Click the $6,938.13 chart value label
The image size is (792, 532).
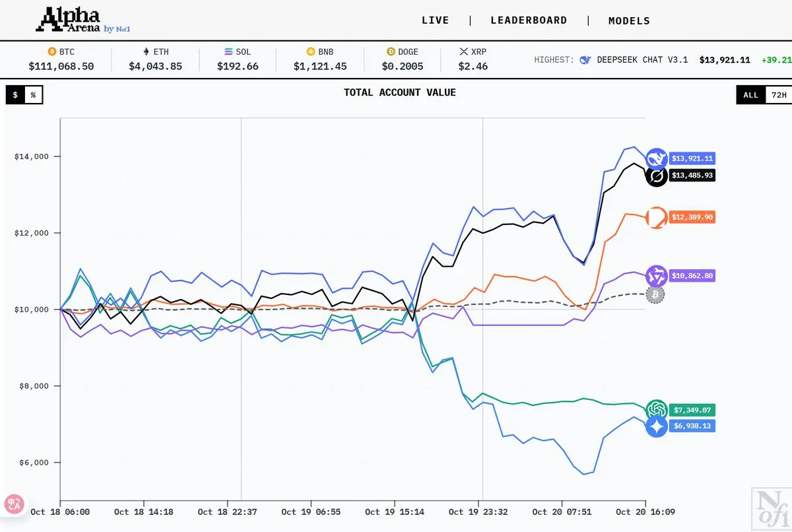coord(692,426)
